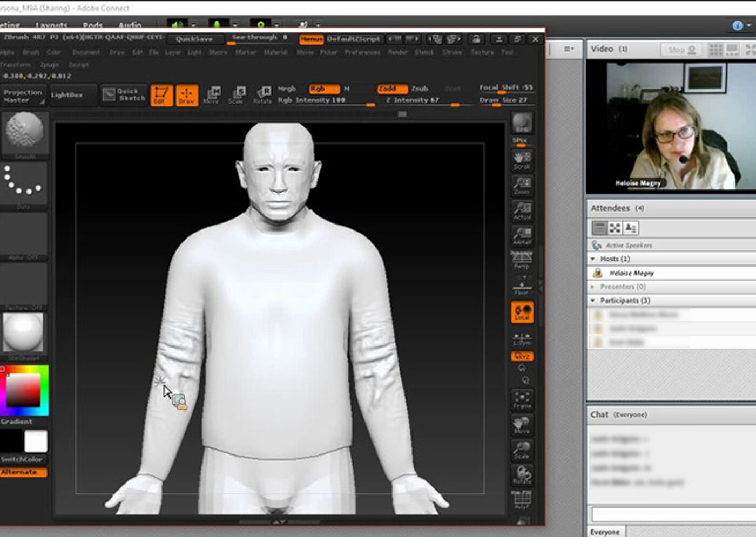
Task: Open the speaker audio dropdown arrow
Action: click(193, 25)
